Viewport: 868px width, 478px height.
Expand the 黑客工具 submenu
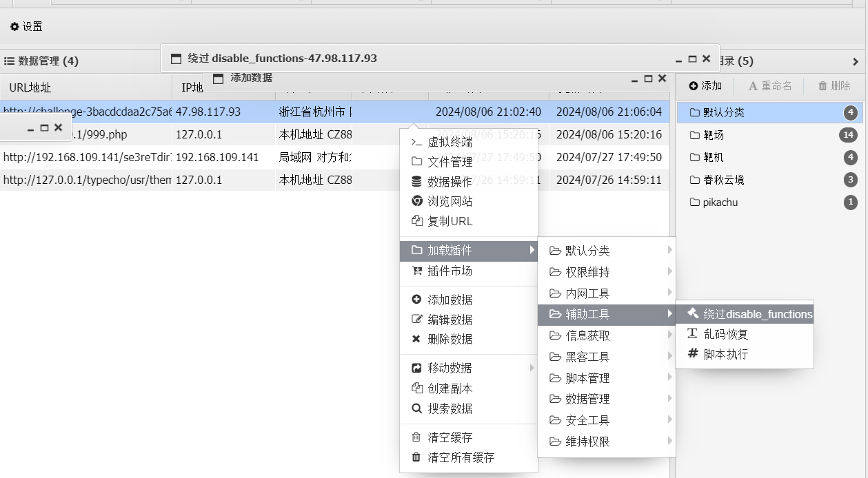click(669, 357)
